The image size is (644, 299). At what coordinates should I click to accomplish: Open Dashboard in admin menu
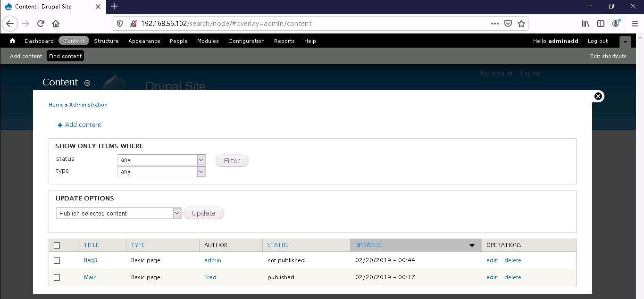(39, 41)
